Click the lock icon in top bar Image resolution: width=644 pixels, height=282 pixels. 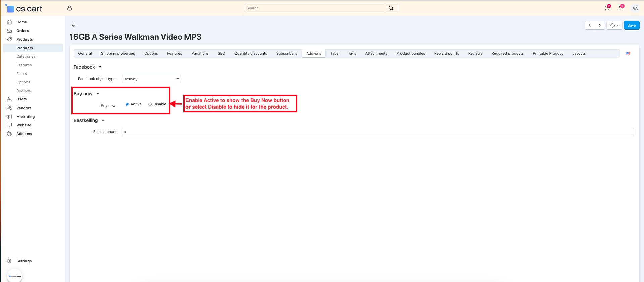tap(70, 8)
